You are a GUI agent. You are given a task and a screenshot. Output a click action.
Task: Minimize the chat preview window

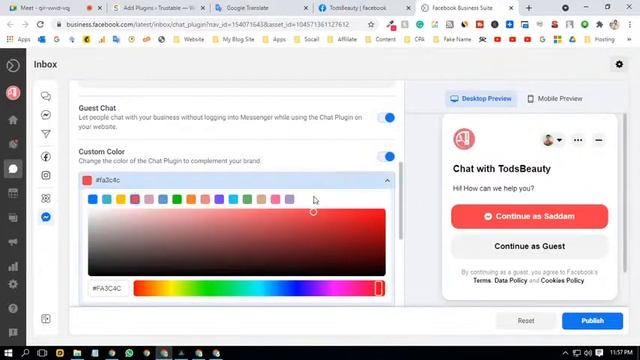pos(599,140)
